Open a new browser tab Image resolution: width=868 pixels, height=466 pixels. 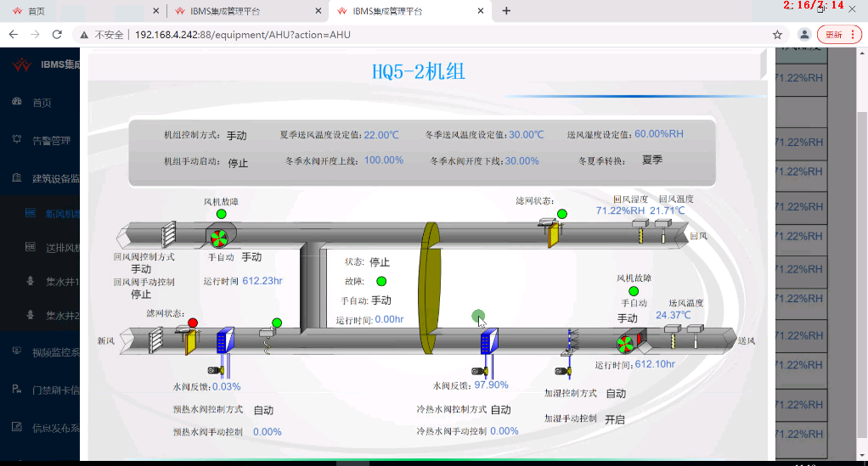(506, 10)
